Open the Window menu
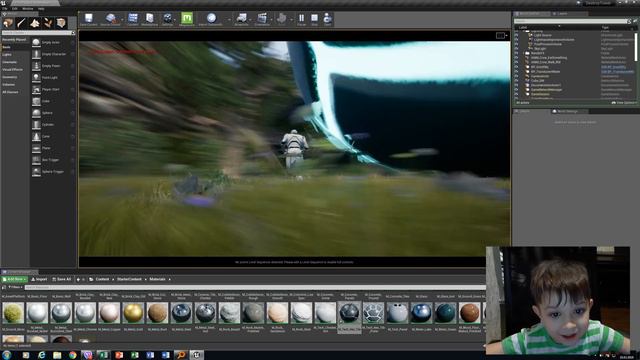Image resolution: width=640 pixels, height=360 pixels. click(x=28, y=9)
